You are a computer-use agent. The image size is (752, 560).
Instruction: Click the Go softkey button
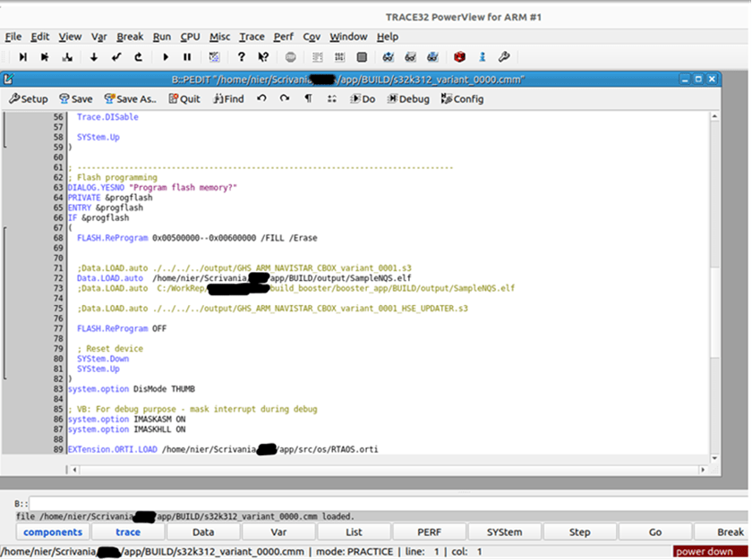655,532
